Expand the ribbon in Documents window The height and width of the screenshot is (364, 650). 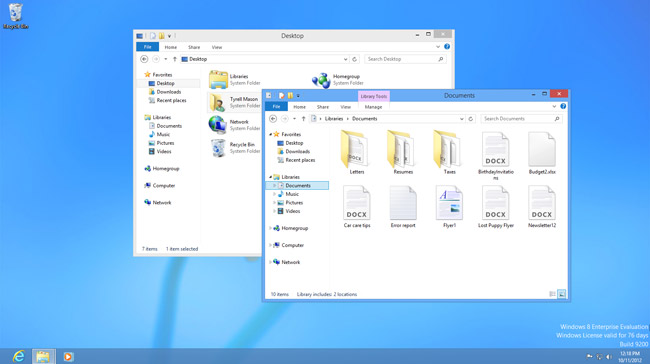(x=554, y=107)
